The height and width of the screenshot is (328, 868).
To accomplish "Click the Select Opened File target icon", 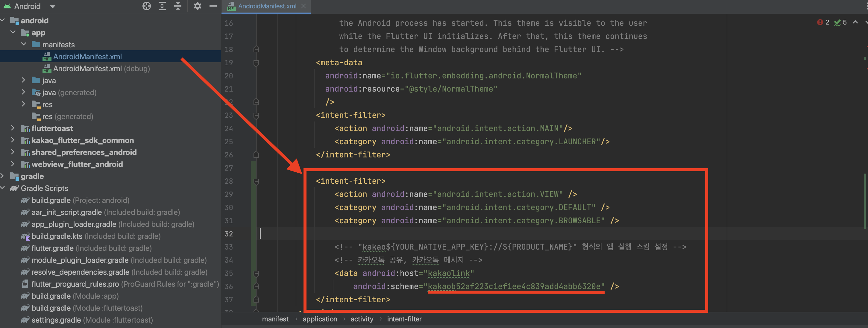I will [x=146, y=6].
